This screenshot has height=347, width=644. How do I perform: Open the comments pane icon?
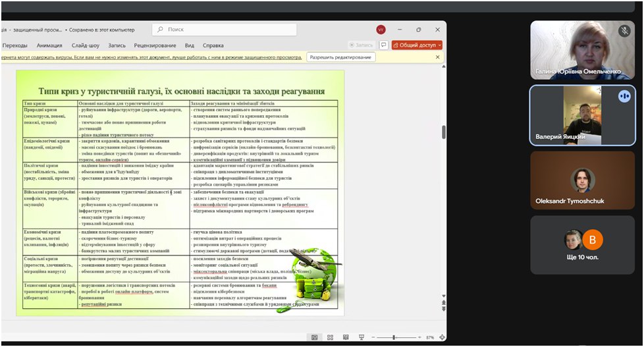point(383,45)
